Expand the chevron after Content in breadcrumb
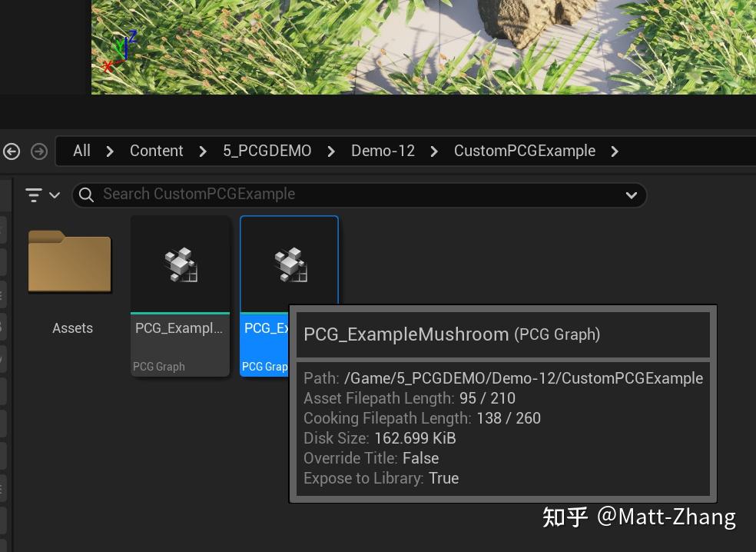Viewport: 756px width, 552px height. (x=203, y=151)
